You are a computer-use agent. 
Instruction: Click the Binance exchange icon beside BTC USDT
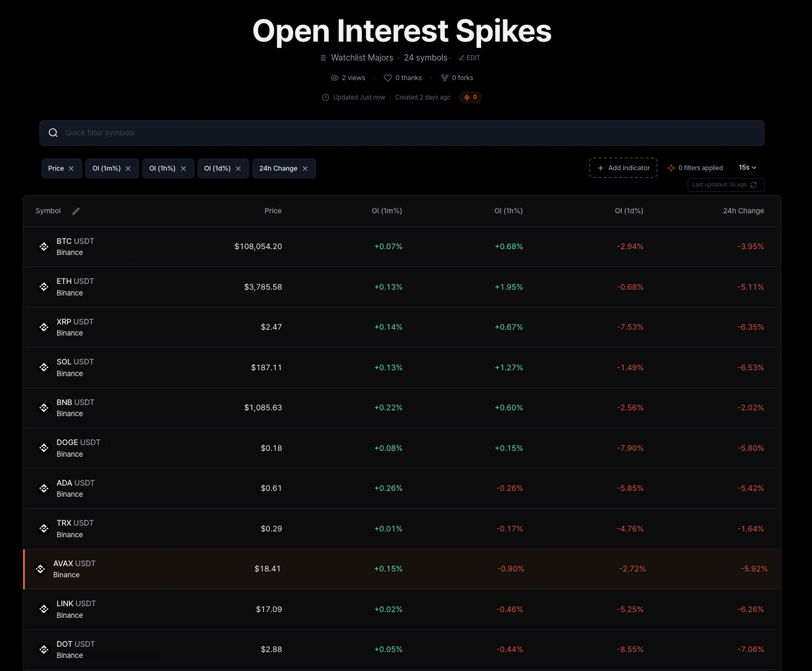coord(44,246)
